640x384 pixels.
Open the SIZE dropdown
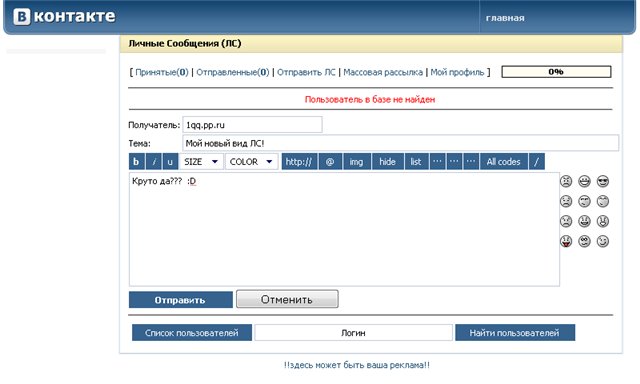[x=201, y=162]
